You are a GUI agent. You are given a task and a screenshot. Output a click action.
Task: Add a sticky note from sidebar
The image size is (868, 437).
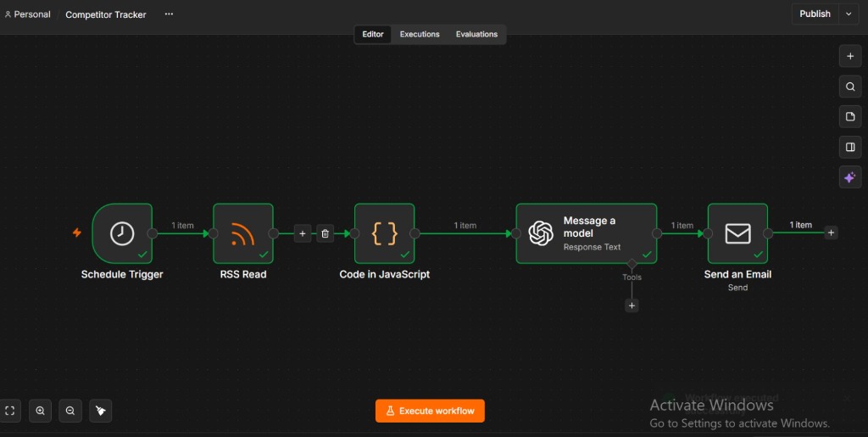(850, 117)
